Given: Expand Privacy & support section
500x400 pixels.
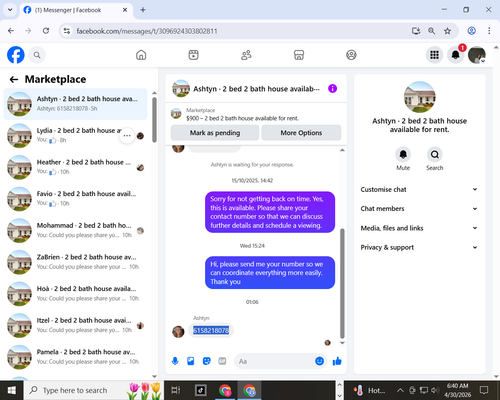Looking at the screenshot, I should point(419,247).
